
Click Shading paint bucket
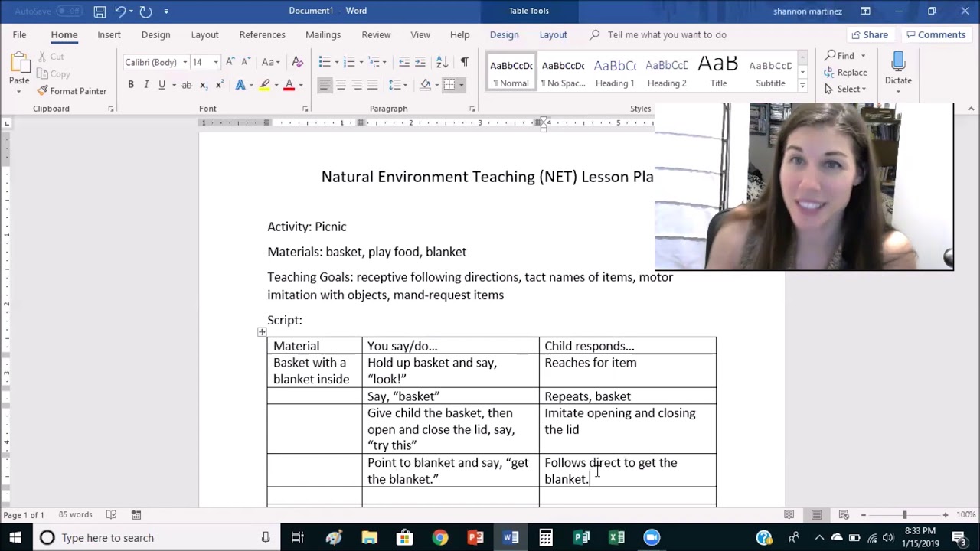(x=425, y=85)
